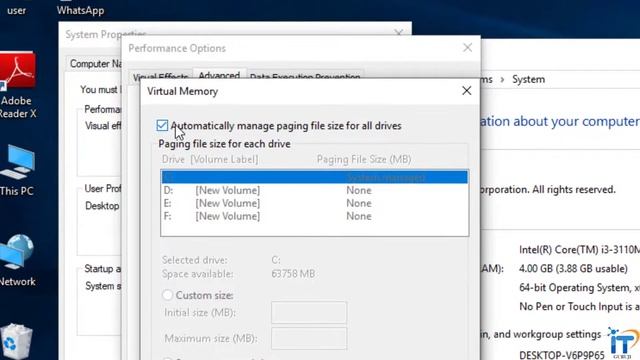Click the Intel(R) Core(TM) i3 processor text
The width and height of the screenshot is (640, 360).
(579, 249)
